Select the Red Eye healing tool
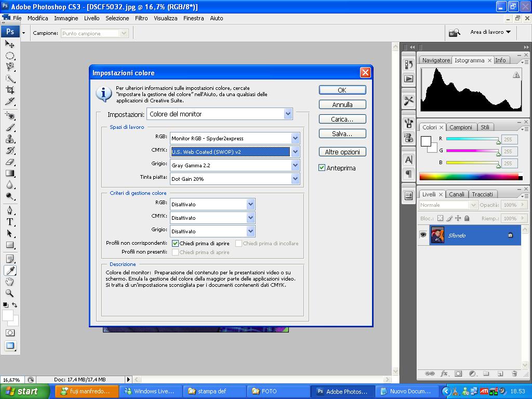 [x=10, y=116]
